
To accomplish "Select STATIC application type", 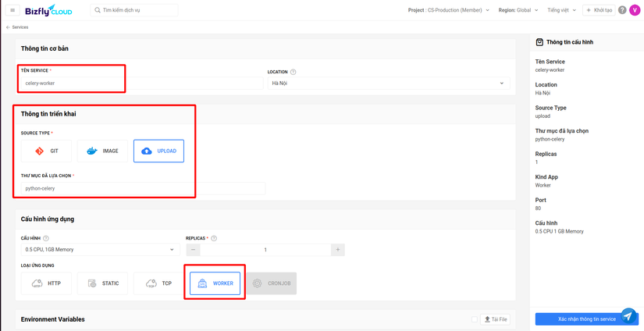I will [102, 283].
